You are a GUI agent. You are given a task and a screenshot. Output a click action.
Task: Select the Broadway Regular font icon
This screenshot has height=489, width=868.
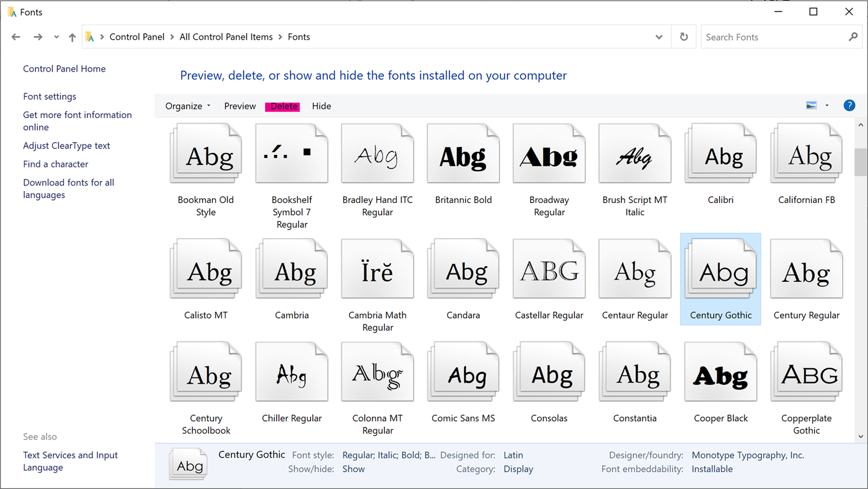tap(549, 153)
